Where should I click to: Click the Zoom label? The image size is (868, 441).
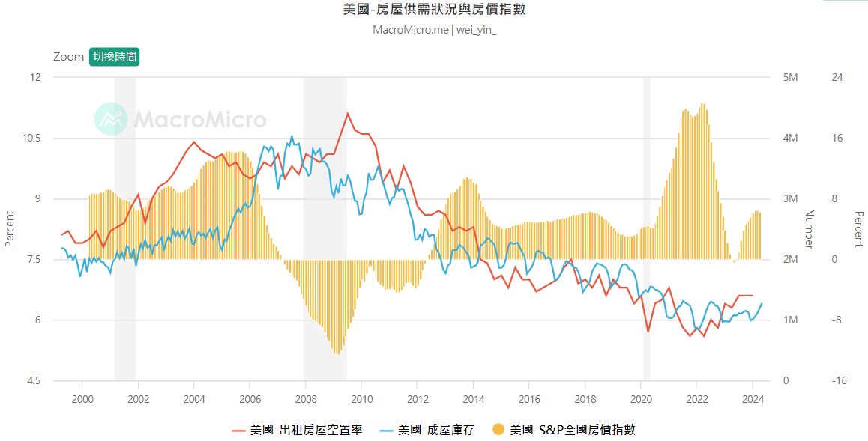pyautogui.click(x=68, y=57)
